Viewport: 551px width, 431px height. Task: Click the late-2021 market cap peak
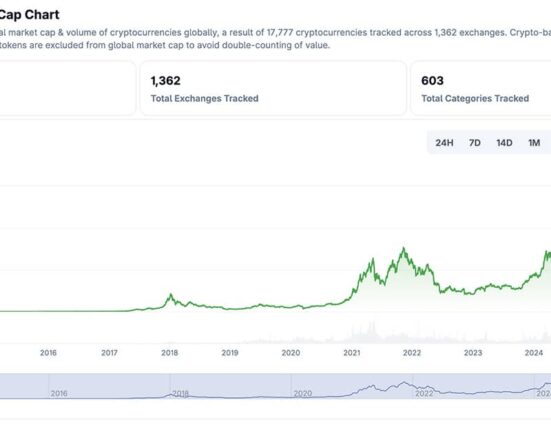(x=403, y=249)
